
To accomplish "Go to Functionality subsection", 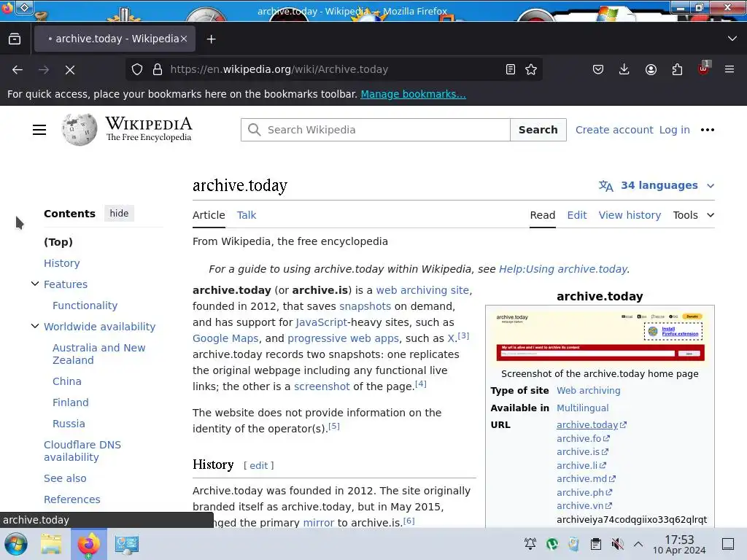I will click(85, 306).
